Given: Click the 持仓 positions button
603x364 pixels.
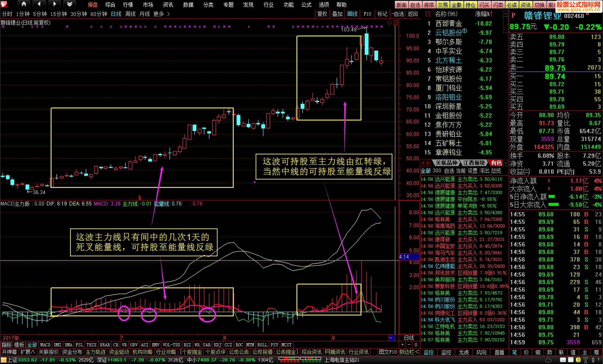Looking at the screenshot, I should 470,5.
